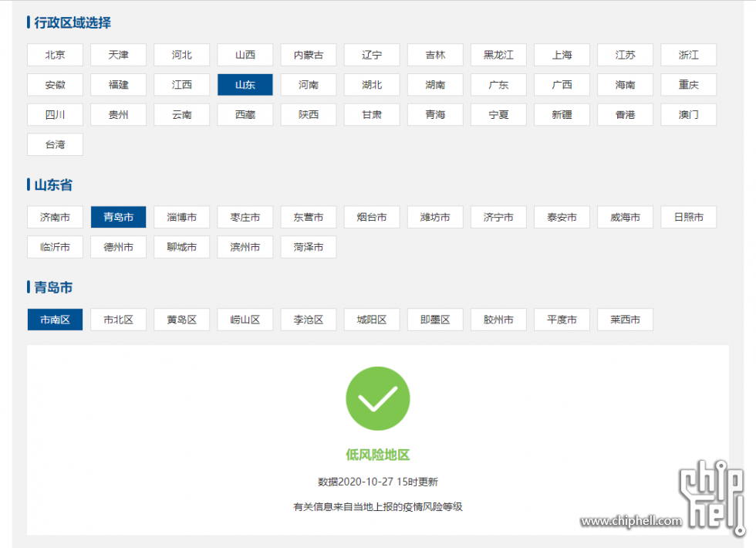Viewport: 756px width, 548px height.
Task: Select 德州市 city
Action: [x=119, y=247]
